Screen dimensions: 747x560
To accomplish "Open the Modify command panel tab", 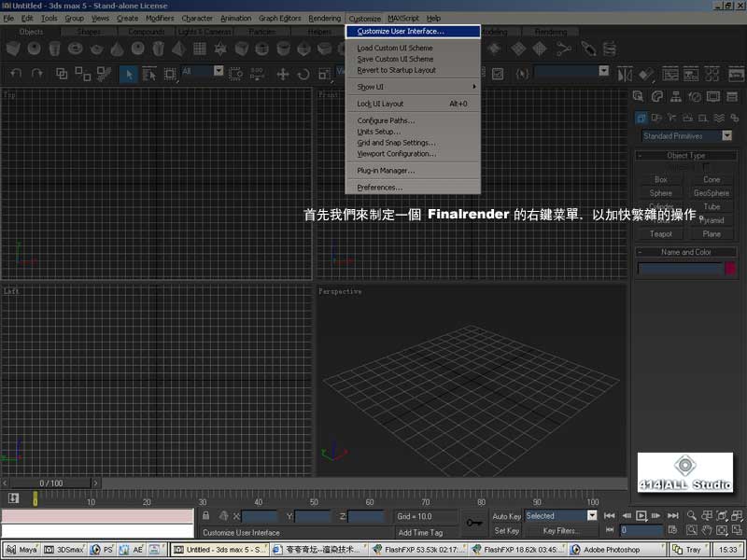I will [657, 97].
